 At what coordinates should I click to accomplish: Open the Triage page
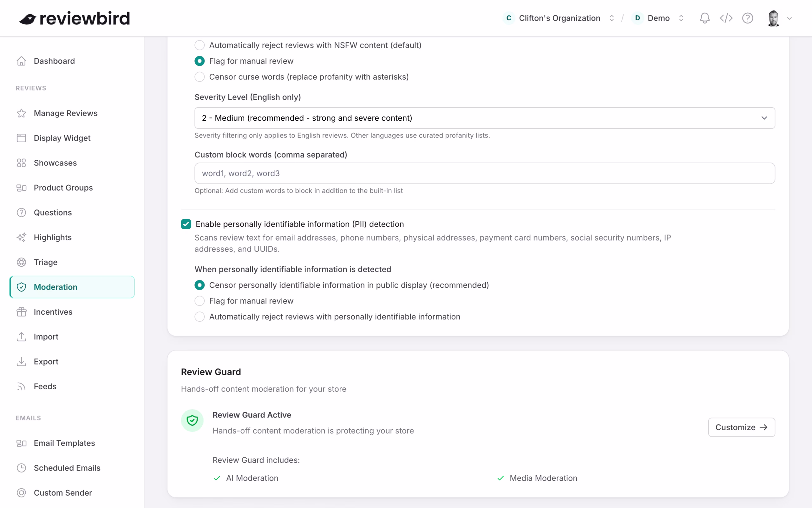(x=72, y=262)
